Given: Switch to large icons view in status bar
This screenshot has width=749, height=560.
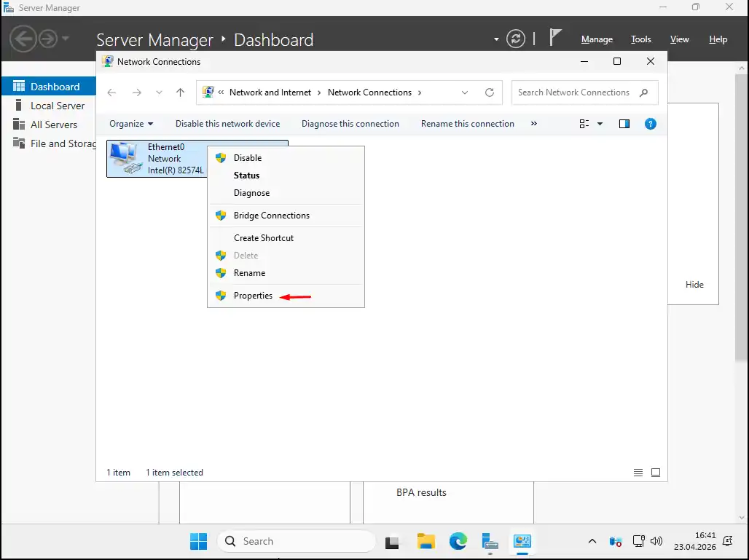Looking at the screenshot, I should click(x=656, y=473).
